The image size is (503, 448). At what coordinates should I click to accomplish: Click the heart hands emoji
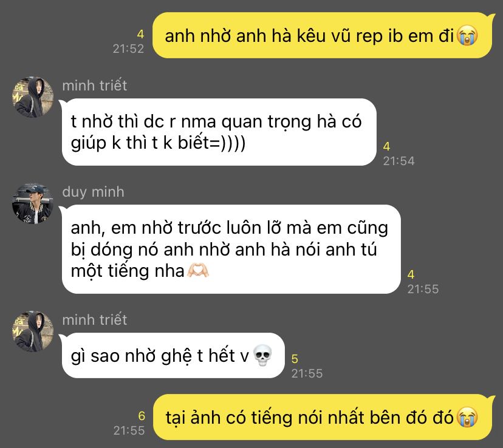(x=198, y=271)
